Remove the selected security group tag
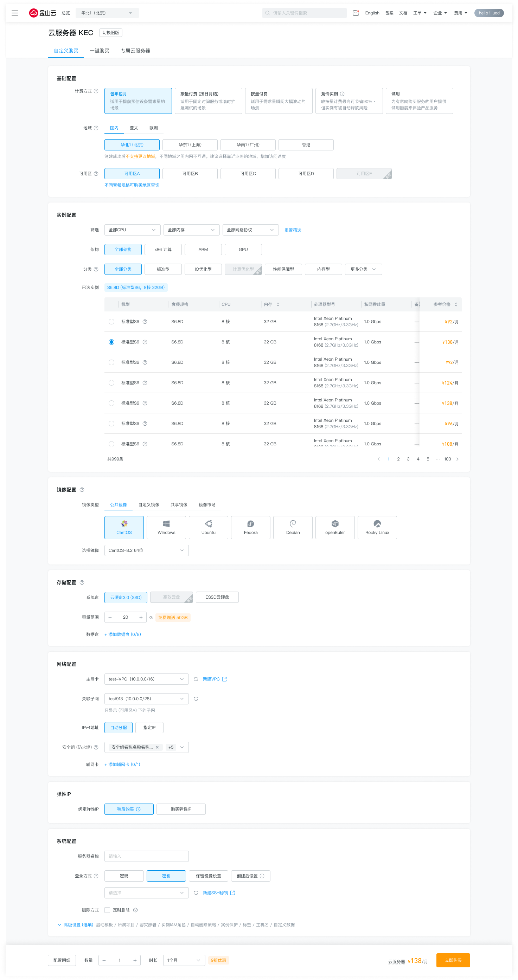The image size is (518, 980). (x=157, y=747)
